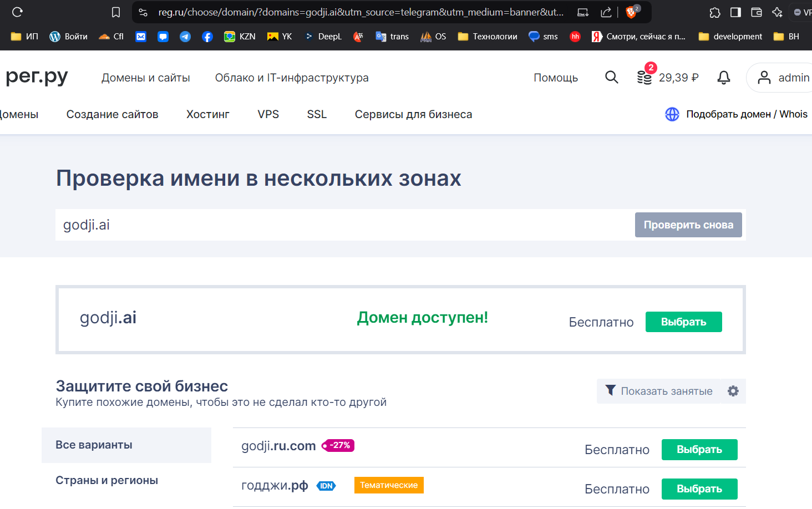Open the blue mail envelope bookmark
812x509 pixels.
pyautogui.click(x=141, y=37)
